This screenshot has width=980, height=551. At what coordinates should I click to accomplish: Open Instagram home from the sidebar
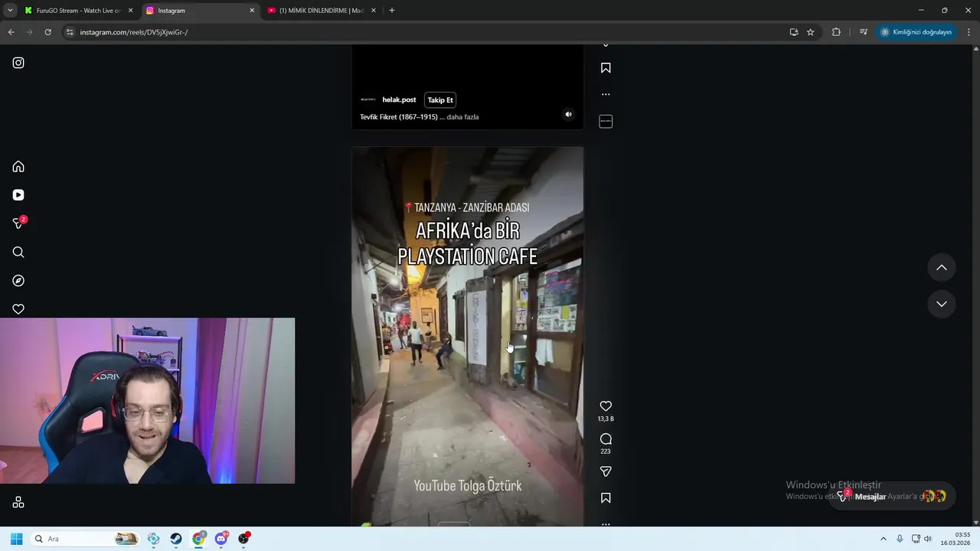[18, 167]
